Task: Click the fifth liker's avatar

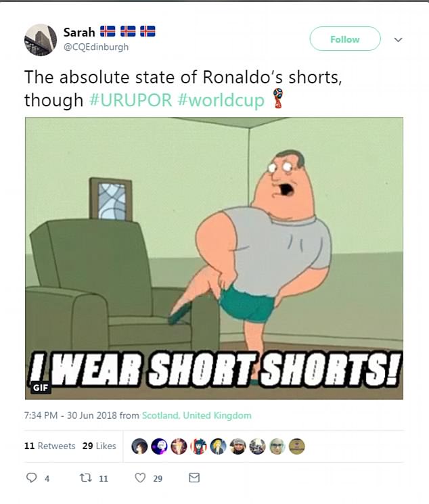Action: [218, 446]
